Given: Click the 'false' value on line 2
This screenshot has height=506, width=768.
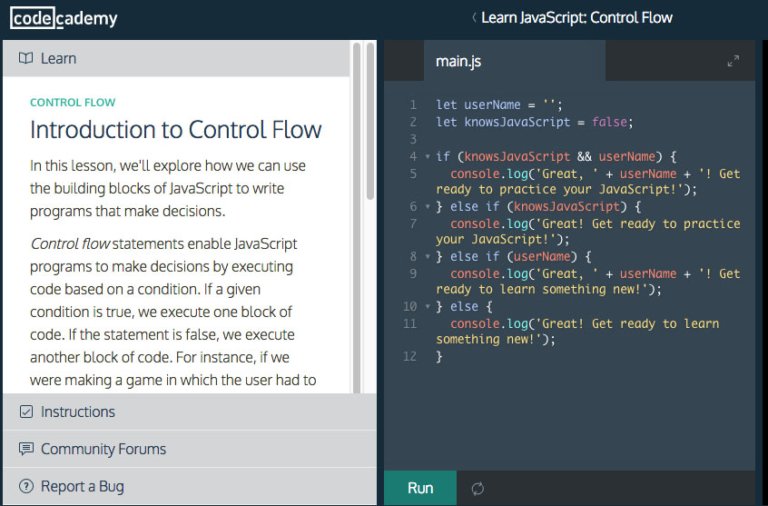Looking at the screenshot, I should click(x=609, y=122).
